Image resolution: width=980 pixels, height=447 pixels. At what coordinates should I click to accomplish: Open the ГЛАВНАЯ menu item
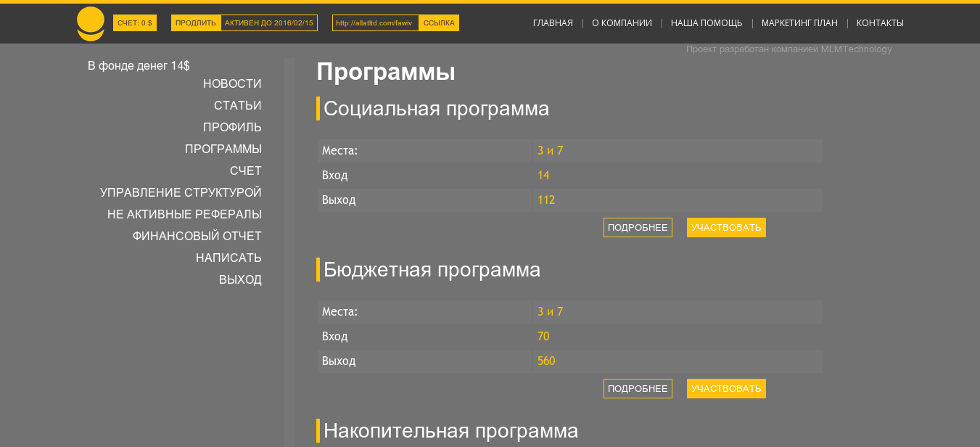(553, 23)
